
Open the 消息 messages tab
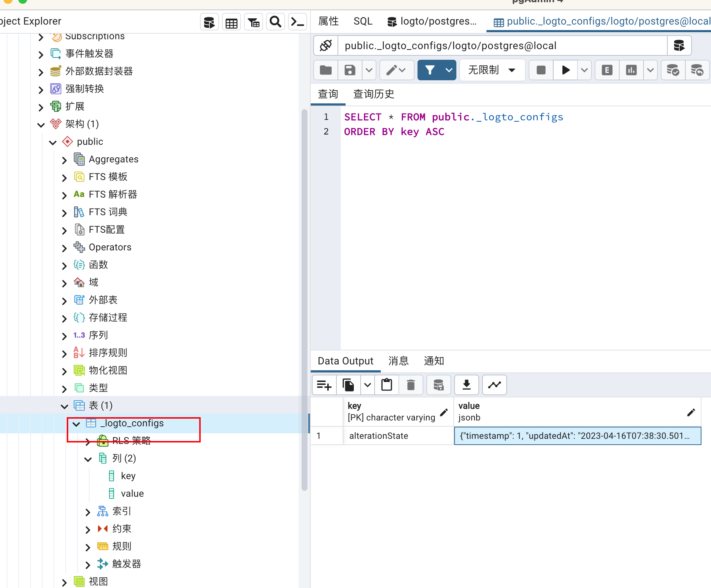tap(398, 361)
